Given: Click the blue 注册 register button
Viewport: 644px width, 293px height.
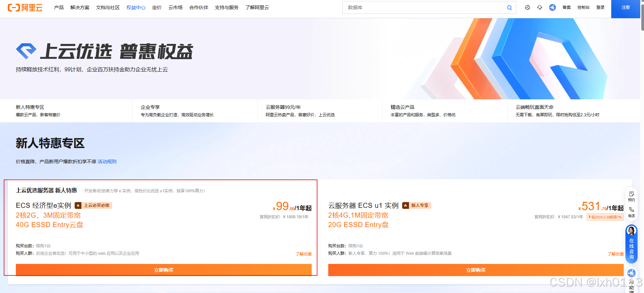Looking at the screenshot, I should coord(626,9).
